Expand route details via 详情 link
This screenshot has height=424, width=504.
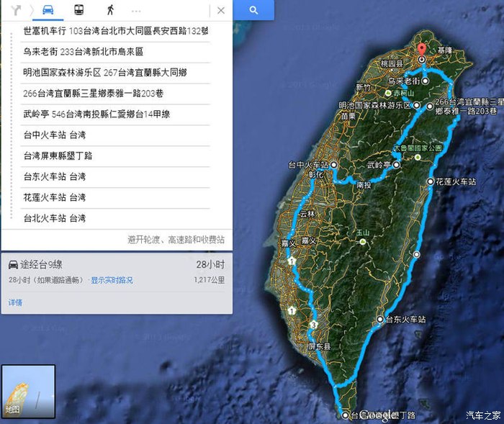(x=15, y=302)
